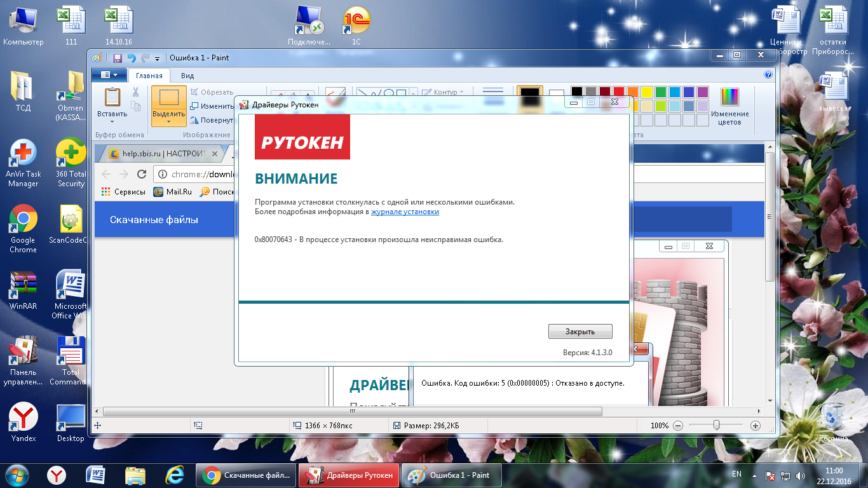
Task: Open the Windows Start menu
Action: (x=17, y=475)
